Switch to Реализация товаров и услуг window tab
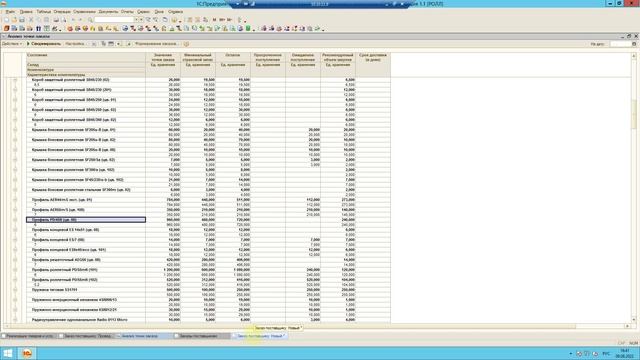Viewport: 640px width, 360px height. (x=30, y=336)
